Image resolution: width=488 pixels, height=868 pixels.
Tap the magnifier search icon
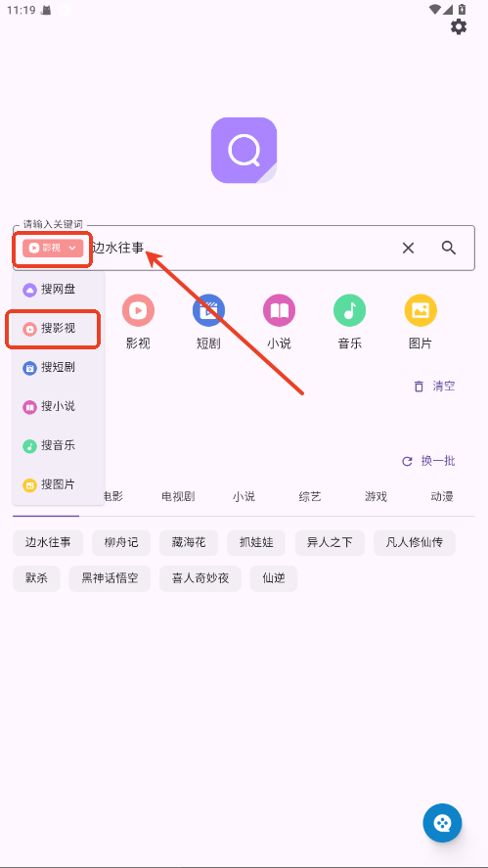[x=449, y=248]
